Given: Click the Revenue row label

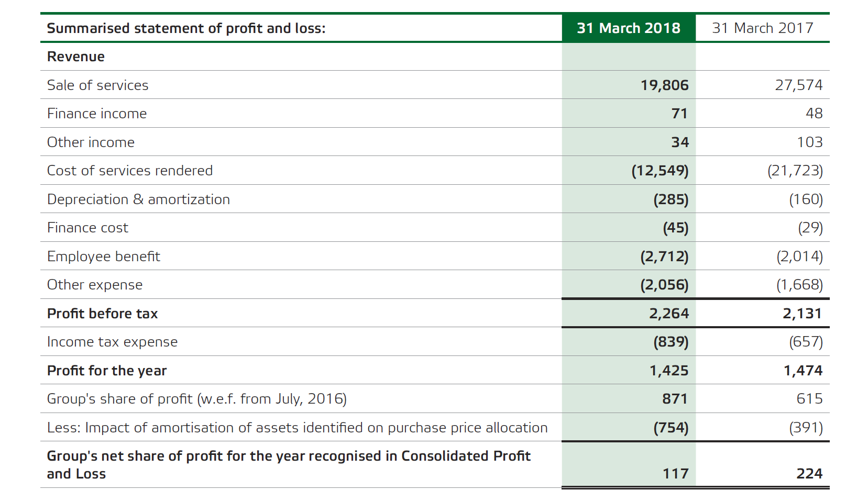Looking at the screenshot, I should coord(76,57).
